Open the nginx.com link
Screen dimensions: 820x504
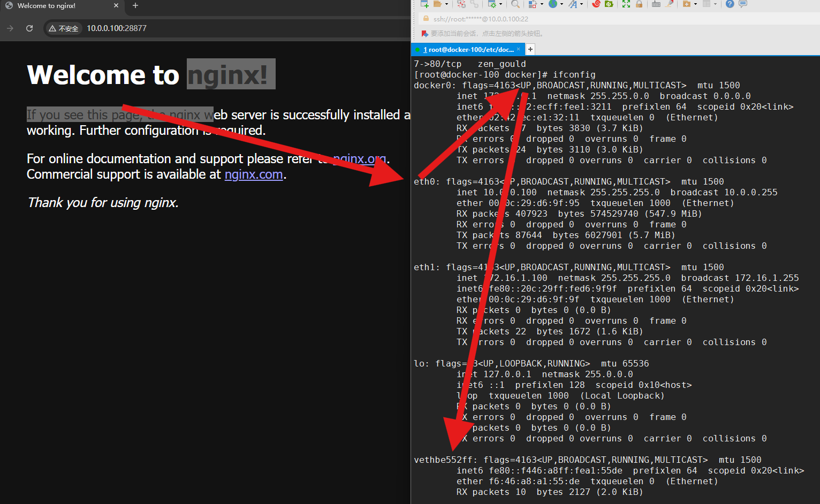coord(254,174)
